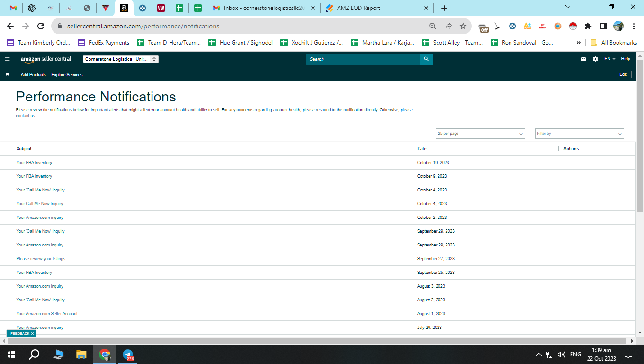This screenshot has height=364, width=644.
Task: Click the zoom magnifier in address bar
Action: click(x=432, y=26)
